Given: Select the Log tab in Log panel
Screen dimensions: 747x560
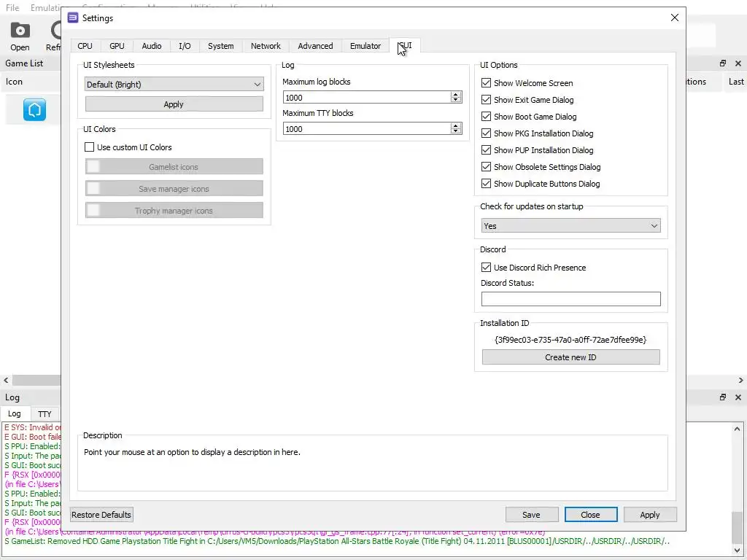Looking at the screenshot, I should tap(15, 414).
